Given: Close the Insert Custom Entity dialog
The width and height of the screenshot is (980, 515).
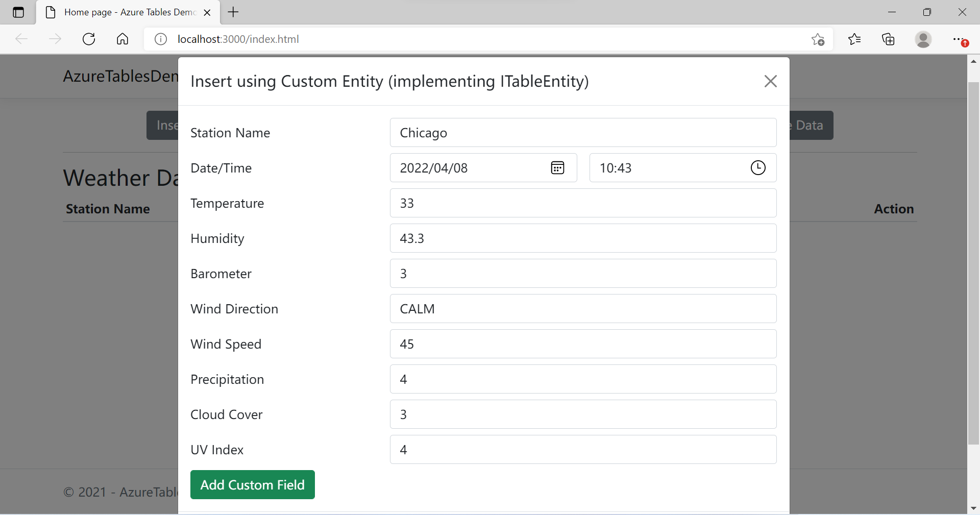Looking at the screenshot, I should [x=770, y=81].
